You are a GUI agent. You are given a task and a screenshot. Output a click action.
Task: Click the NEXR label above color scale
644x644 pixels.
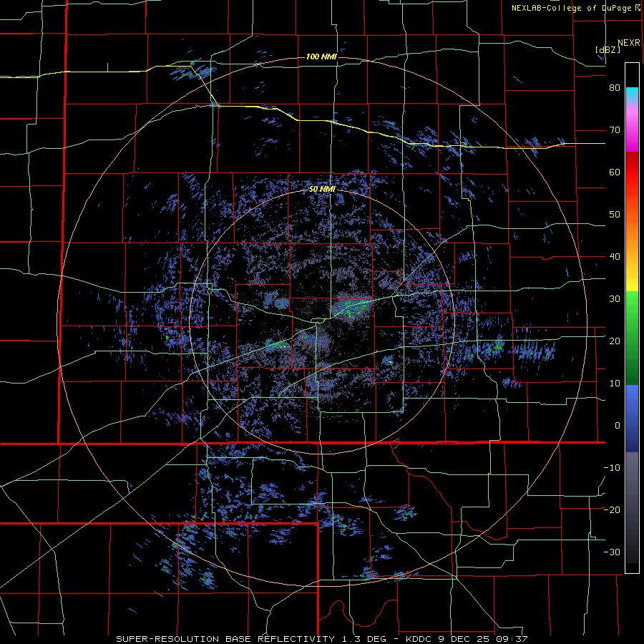pyautogui.click(x=629, y=43)
